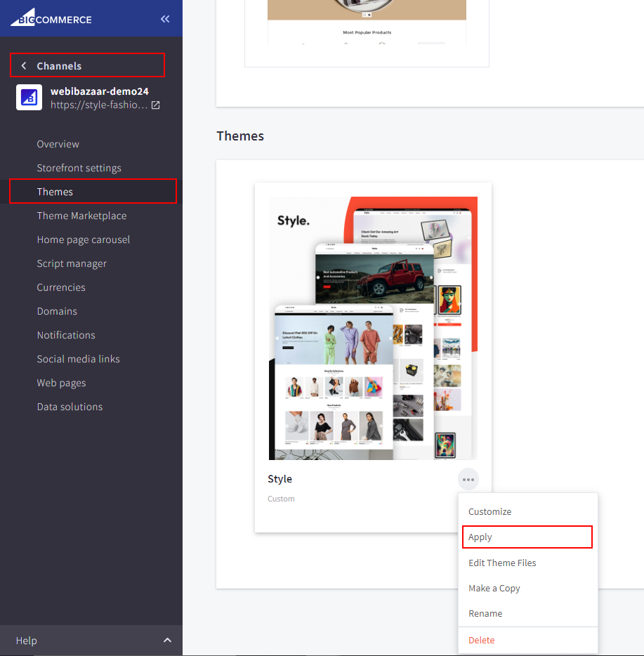Delete the Style theme

click(x=481, y=640)
